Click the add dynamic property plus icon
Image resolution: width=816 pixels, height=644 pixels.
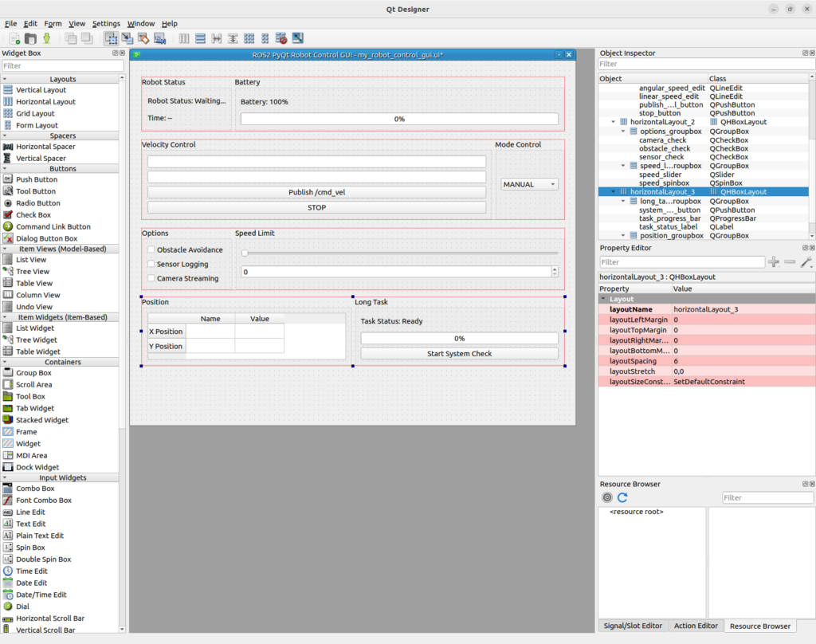774,262
